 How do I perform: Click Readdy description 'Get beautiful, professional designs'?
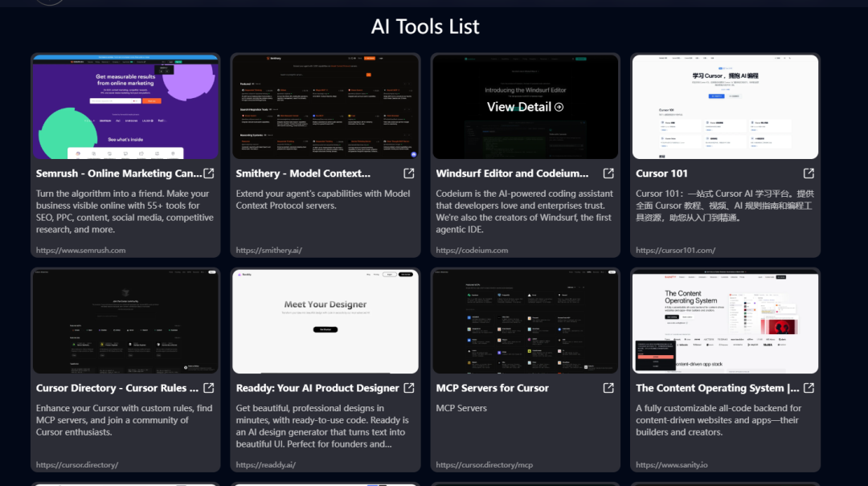click(322, 427)
